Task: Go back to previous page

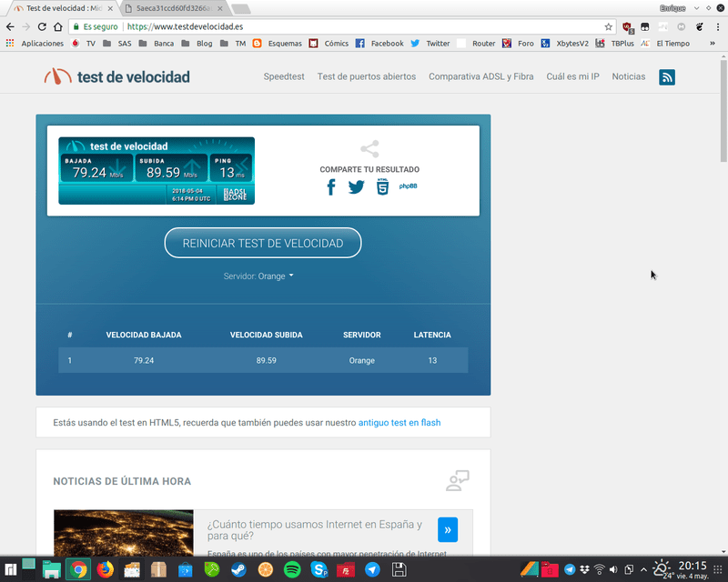Action: pos(10,26)
